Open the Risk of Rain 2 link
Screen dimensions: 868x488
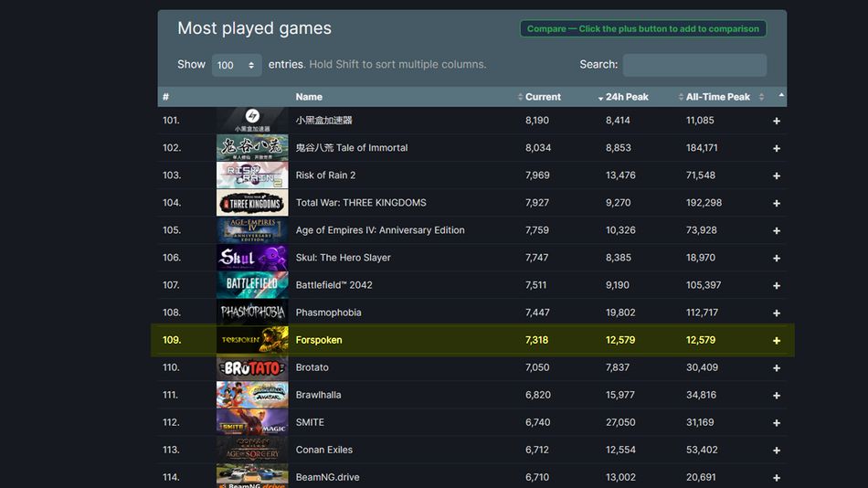pos(325,175)
